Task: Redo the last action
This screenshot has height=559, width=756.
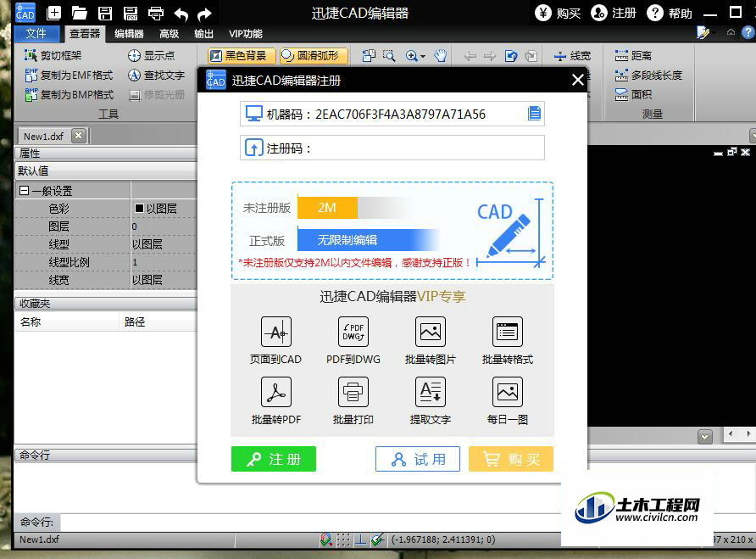Action: click(204, 14)
